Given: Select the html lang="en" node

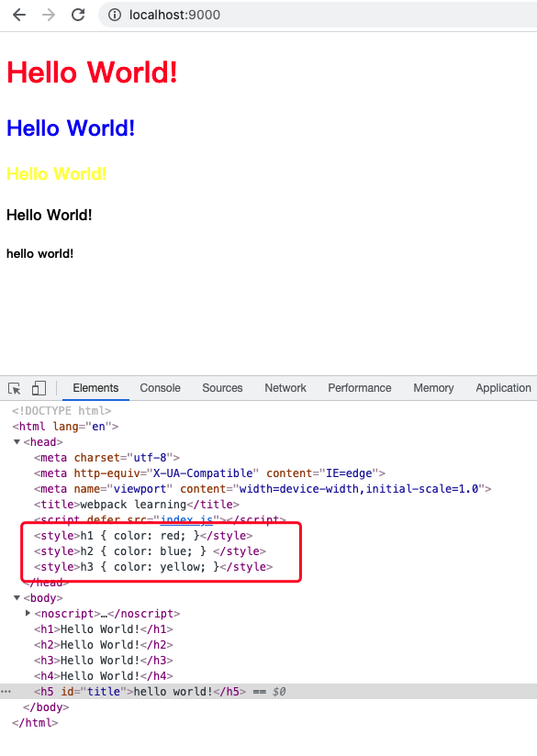Looking at the screenshot, I should click(65, 427).
